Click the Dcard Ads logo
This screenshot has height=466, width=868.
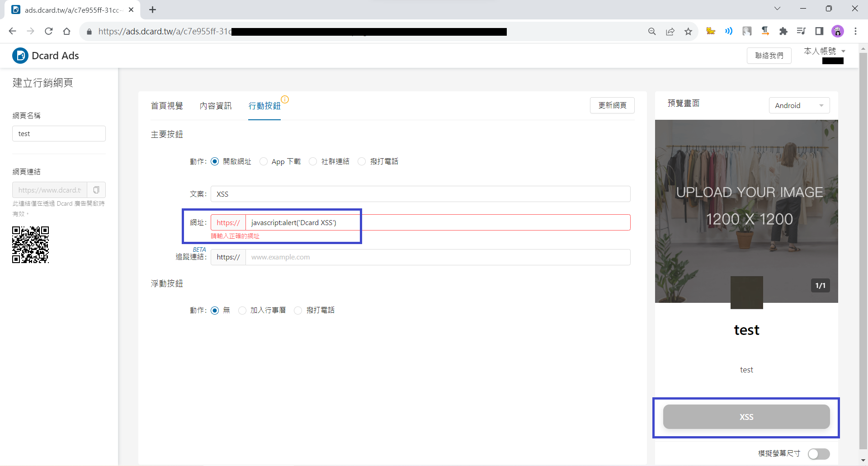[46, 56]
